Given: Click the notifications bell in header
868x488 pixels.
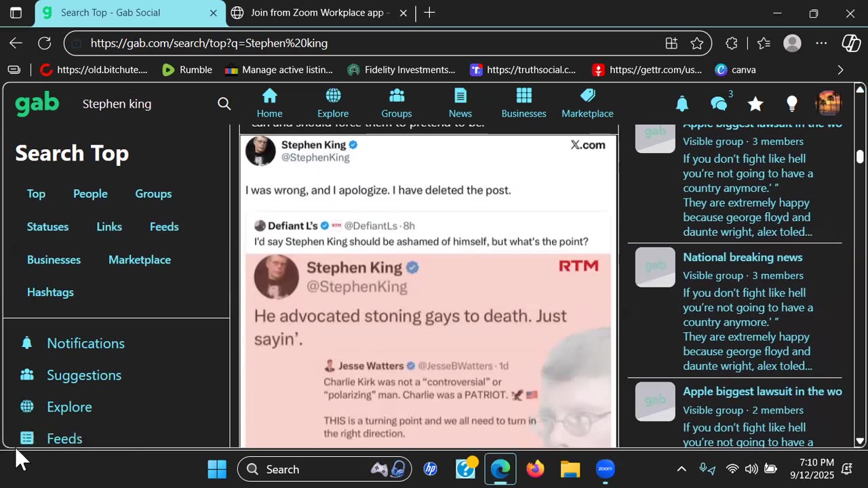Looking at the screenshot, I should click(x=682, y=104).
